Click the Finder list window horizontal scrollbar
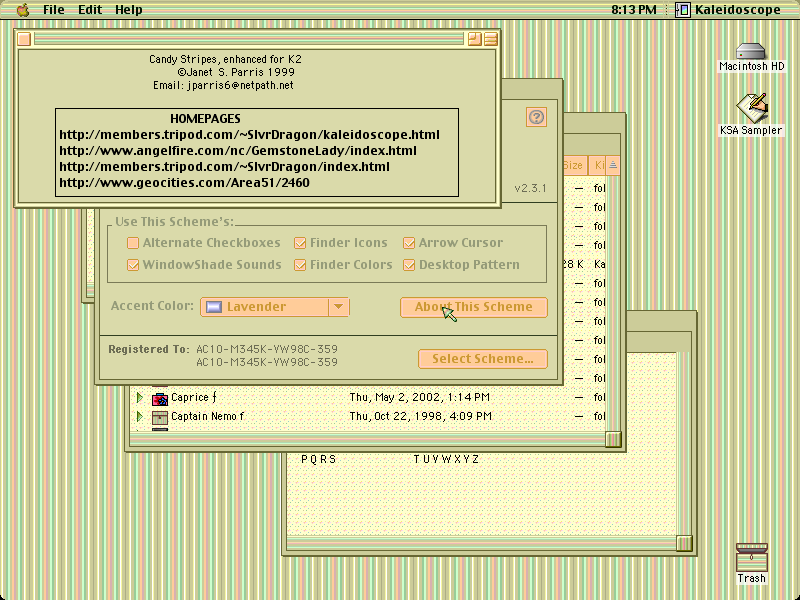Viewport: 800px width, 600px height. point(367,439)
